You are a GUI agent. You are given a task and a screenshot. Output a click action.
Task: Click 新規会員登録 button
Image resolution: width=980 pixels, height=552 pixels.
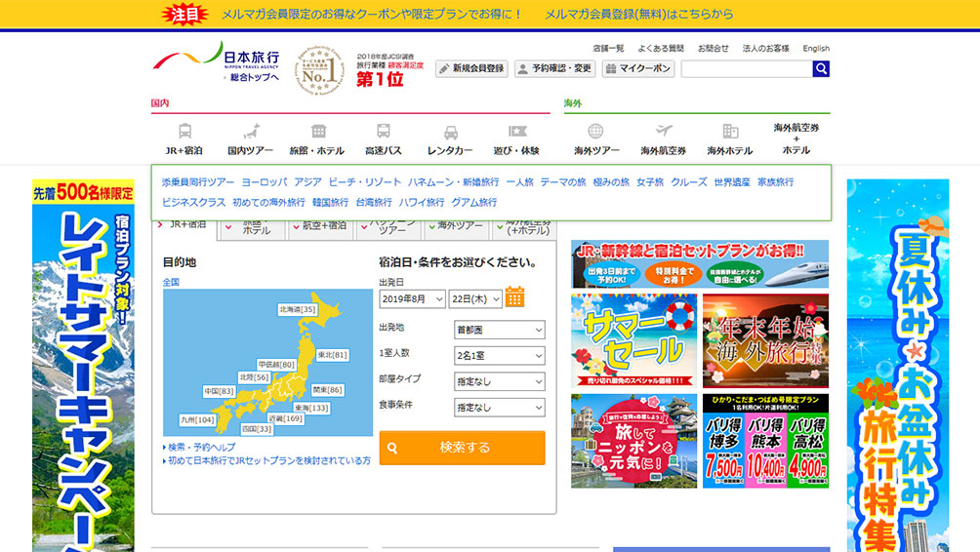pos(471,68)
